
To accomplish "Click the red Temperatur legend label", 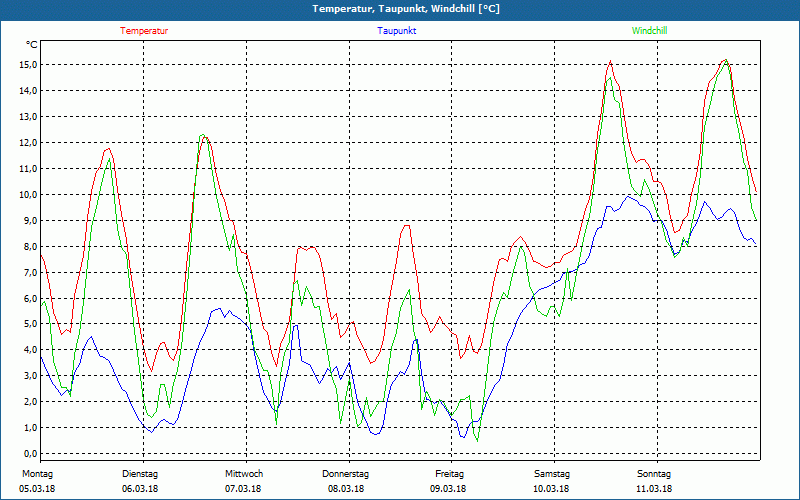I will [x=144, y=31].
